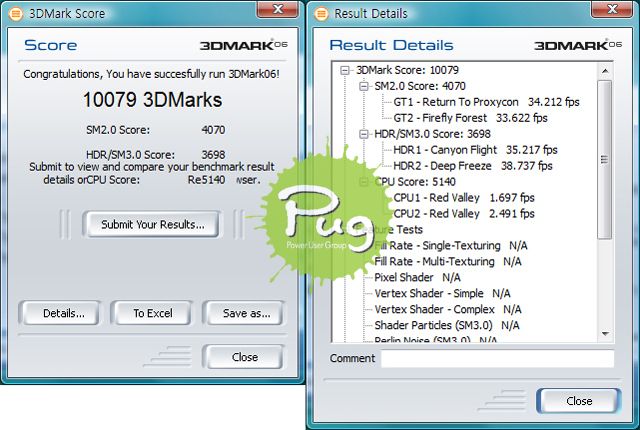Select HDR2 - Deep Freeze row
This screenshot has height=430, width=640.
pyautogui.click(x=473, y=166)
